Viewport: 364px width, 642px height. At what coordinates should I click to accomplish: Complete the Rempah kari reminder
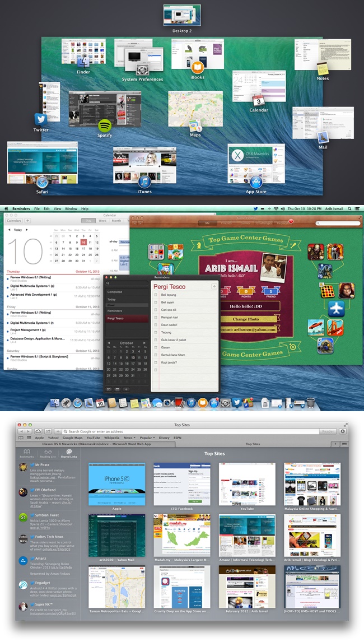tap(156, 317)
